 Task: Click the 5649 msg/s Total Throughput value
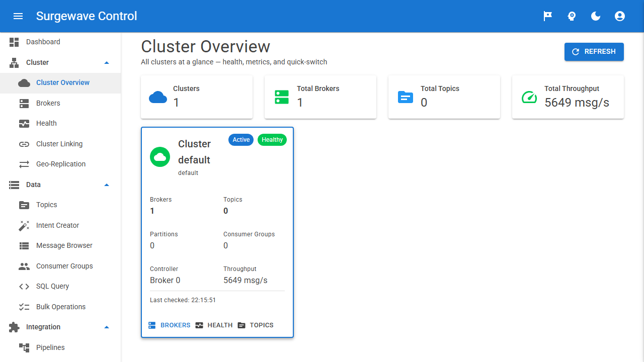(577, 103)
